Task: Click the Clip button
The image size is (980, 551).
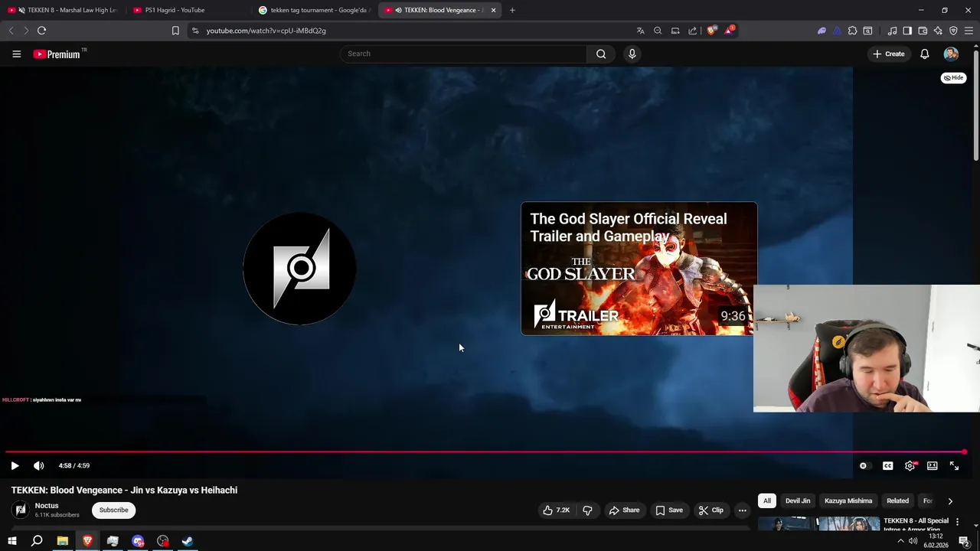Action: click(710, 510)
